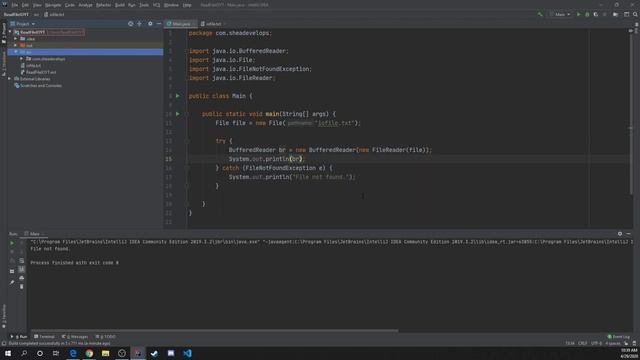Run Main with the green play button in toolbar
The height and width of the screenshot is (360, 640).
(x=578, y=14)
